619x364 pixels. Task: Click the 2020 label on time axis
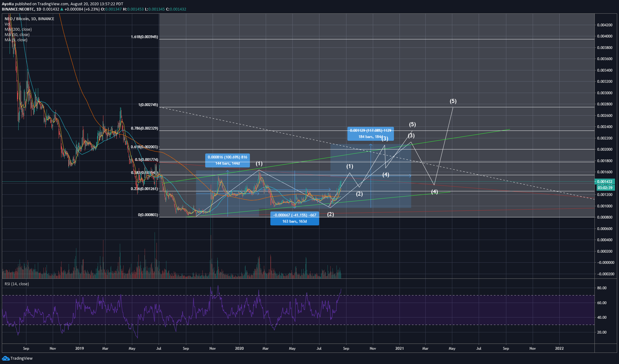tap(239, 348)
